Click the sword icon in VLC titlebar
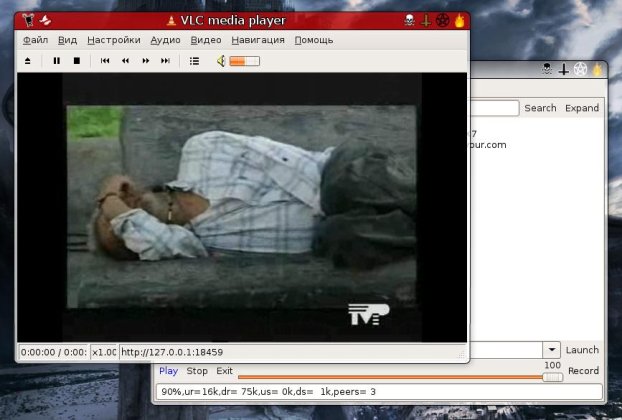This screenshot has width=622, height=420. click(x=426, y=20)
